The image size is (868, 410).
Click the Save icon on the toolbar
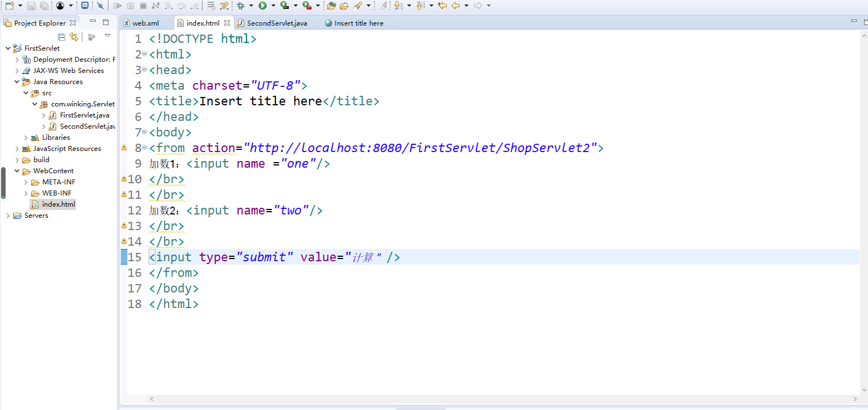(32, 6)
